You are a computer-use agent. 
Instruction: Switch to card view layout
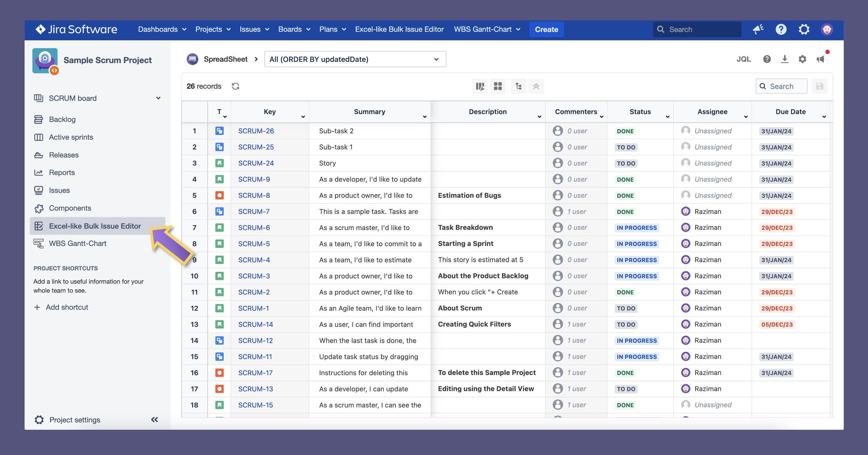[498, 86]
